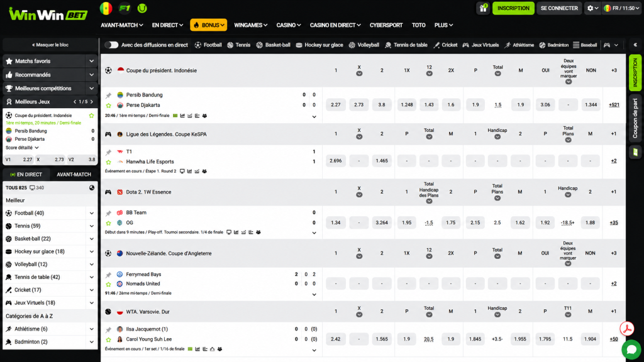Select the Tennis de table filter
Image resolution: width=644 pixels, height=362 pixels.
(x=406, y=45)
